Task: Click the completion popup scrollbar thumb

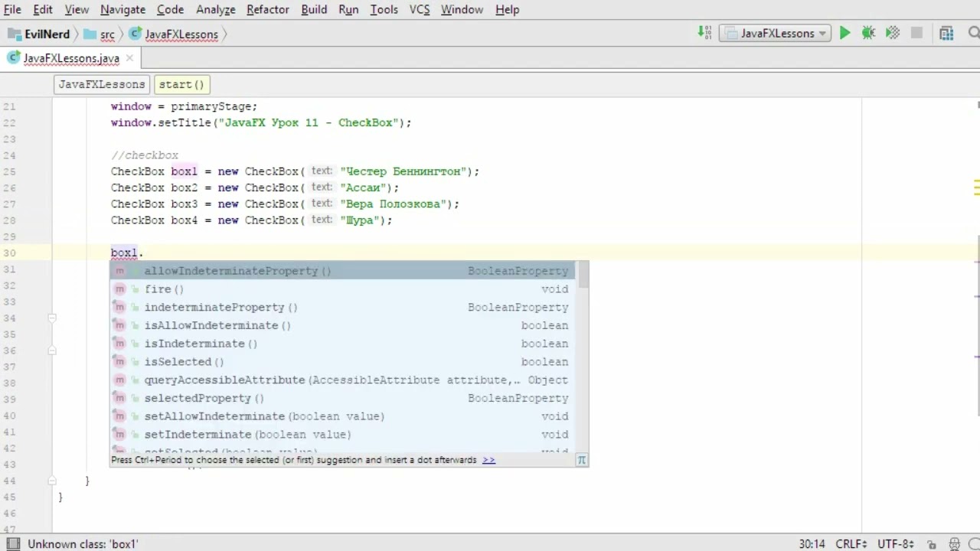Action: click(x=583, y=275)
